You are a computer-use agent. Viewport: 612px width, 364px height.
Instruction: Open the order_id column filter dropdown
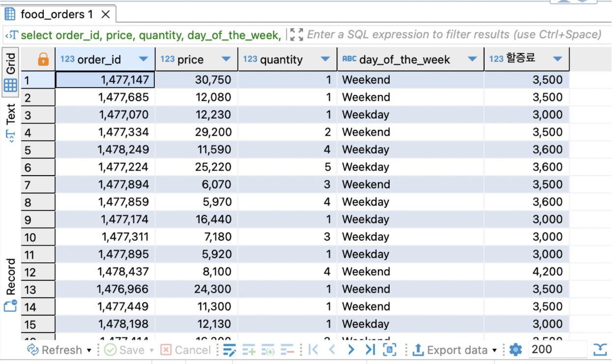coord(143,60)
